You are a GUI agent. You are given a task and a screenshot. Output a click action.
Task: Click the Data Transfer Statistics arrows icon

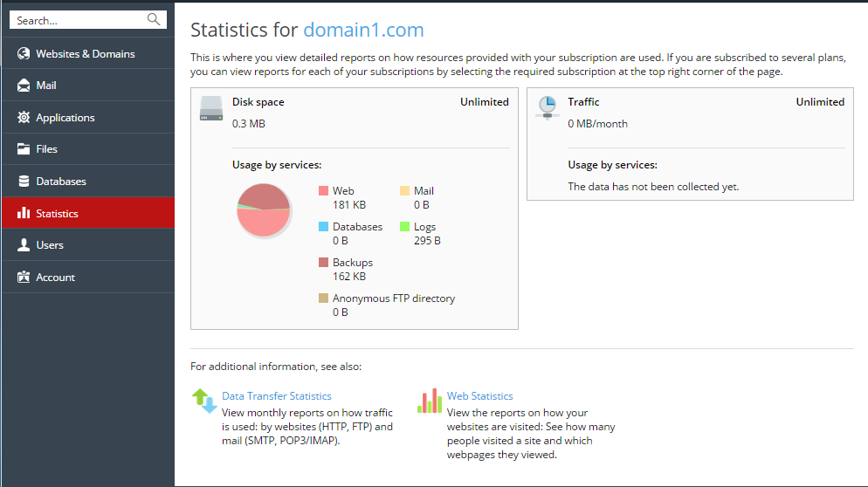click(204, 401)
